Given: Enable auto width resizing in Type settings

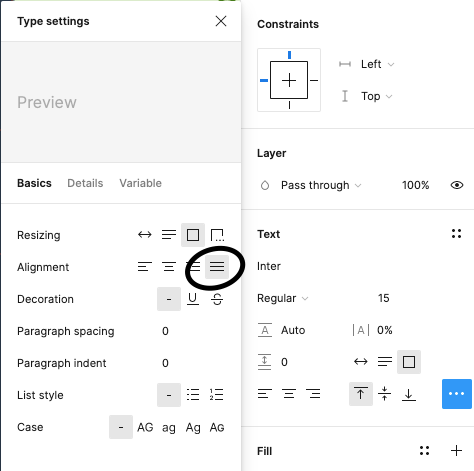Looking at the screenshot, I should tap(145, 235).
